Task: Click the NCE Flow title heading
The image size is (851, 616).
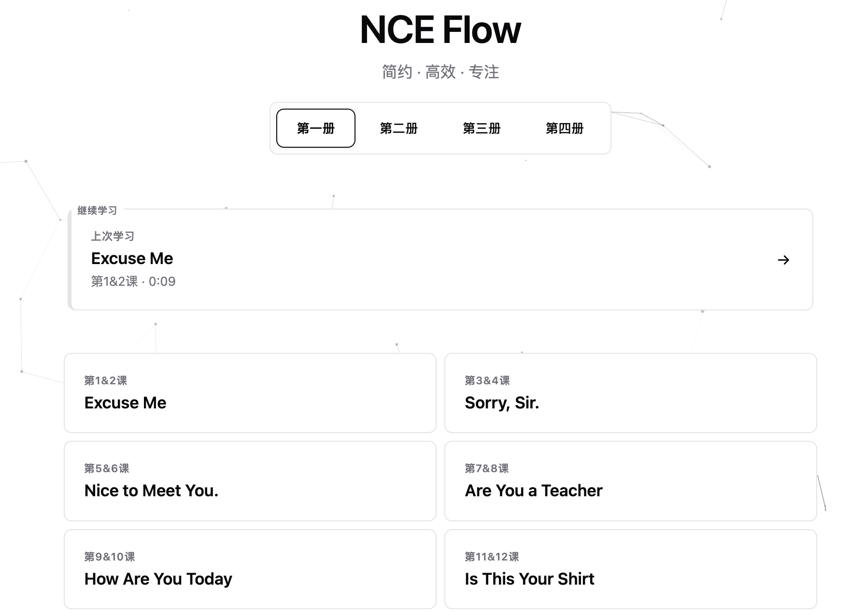Action: [440, 30]
